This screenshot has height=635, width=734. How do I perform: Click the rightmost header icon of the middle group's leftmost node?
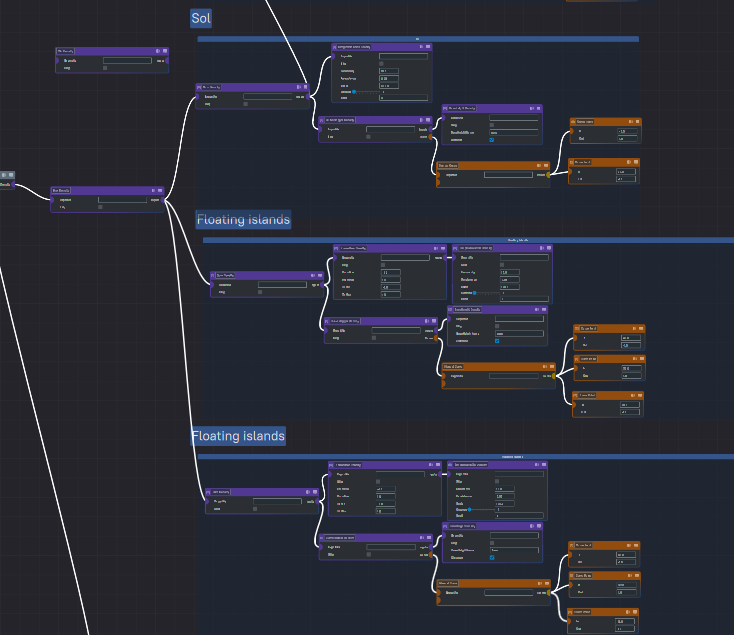(320, 276)
